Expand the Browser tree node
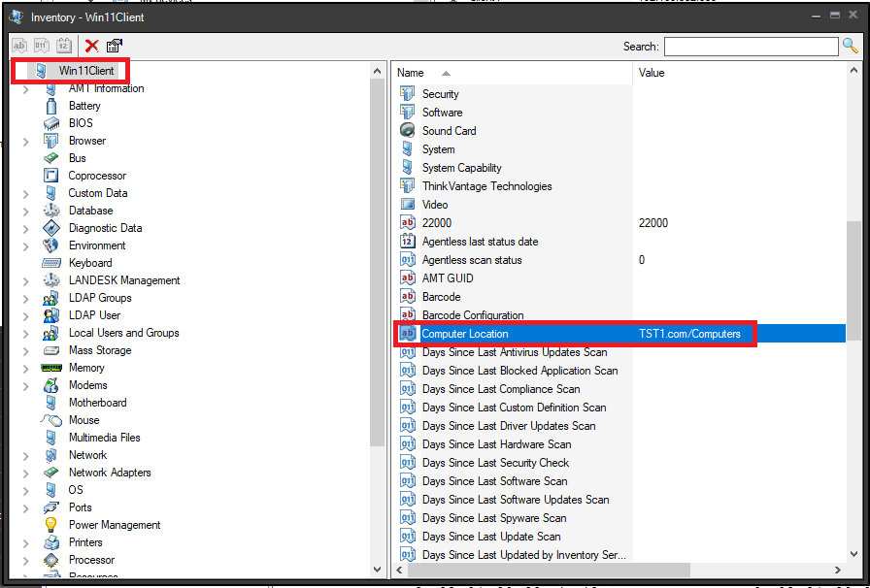 pyautogui.click(x=26, y=142)
